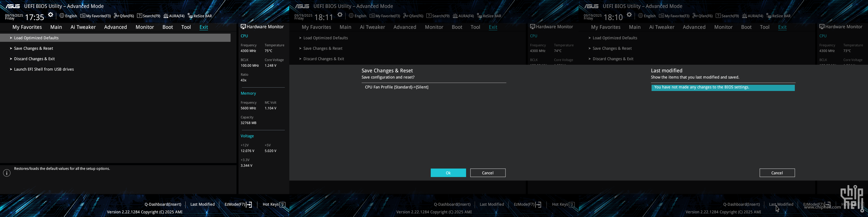
Task: Open Search(F9) in the 18:10 screen
Action: pyautogui.click(x=728, y=16)
